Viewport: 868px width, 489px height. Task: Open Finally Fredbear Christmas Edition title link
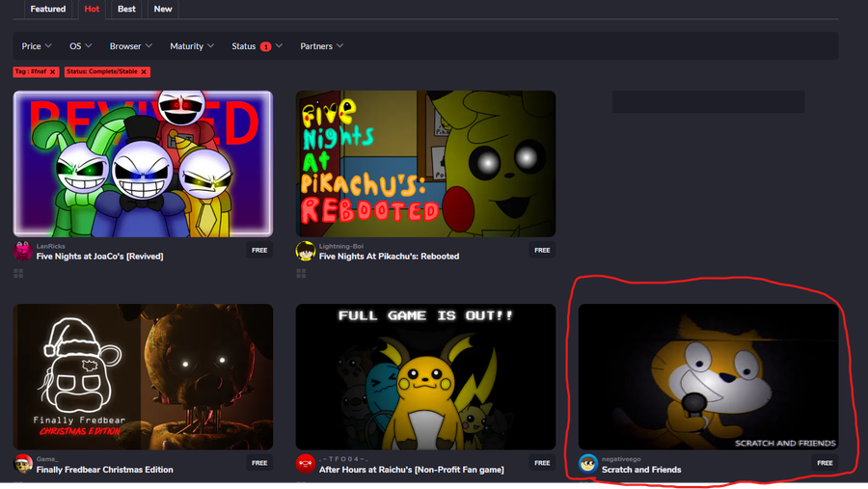click(104, 470)
